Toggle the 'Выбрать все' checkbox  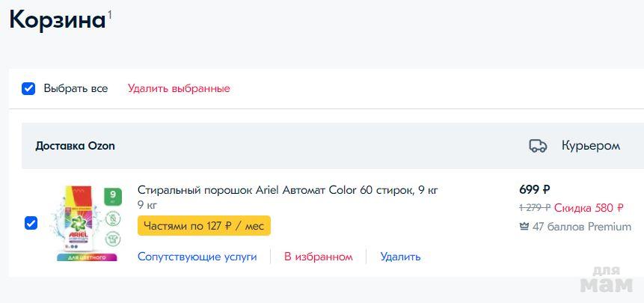pyautogui.click(x=28, y=88)
